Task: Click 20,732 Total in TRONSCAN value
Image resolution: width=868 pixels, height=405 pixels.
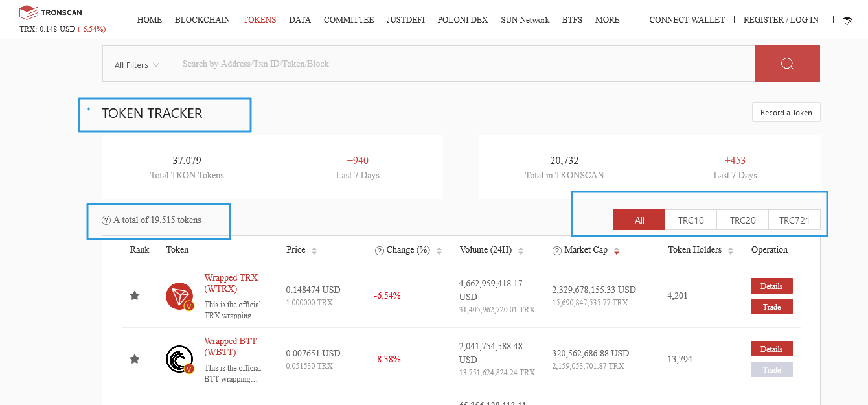Action: tap(564, 161)
